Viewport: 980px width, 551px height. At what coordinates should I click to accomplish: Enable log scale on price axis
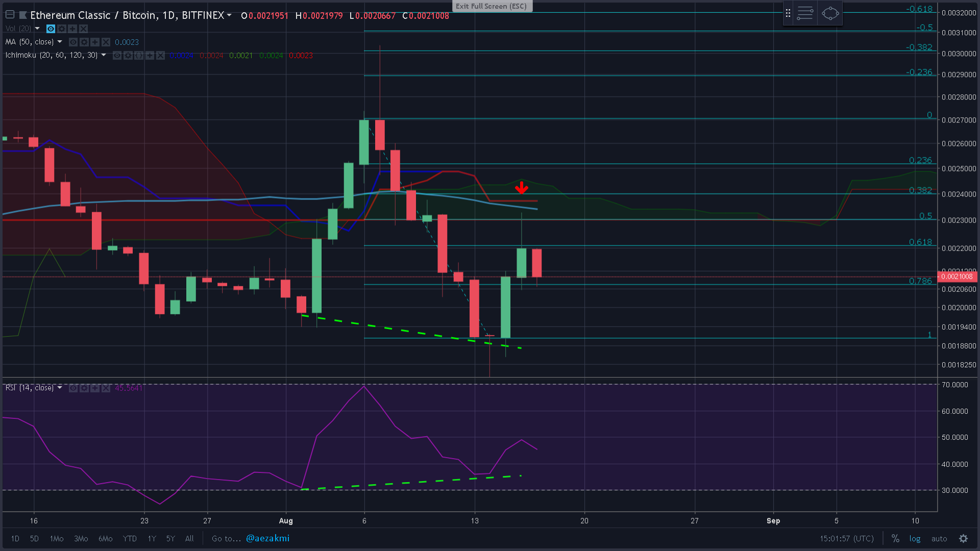[x=915, y=538]
